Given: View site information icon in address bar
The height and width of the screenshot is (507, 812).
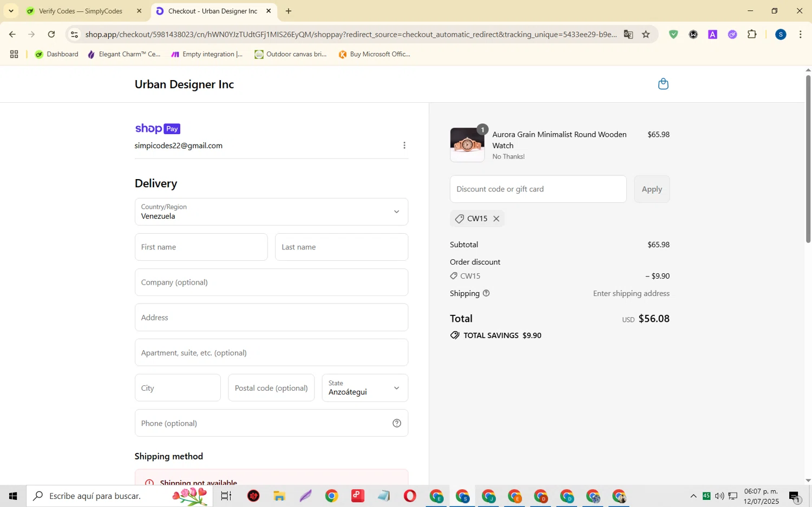Looking at the screenshot, I should (x=75, y=34).
